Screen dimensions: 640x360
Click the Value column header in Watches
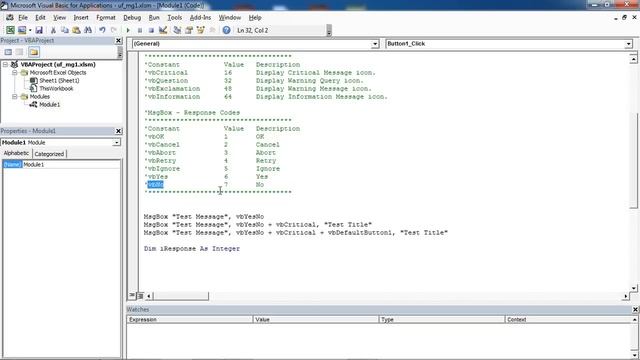click(316, 320)
